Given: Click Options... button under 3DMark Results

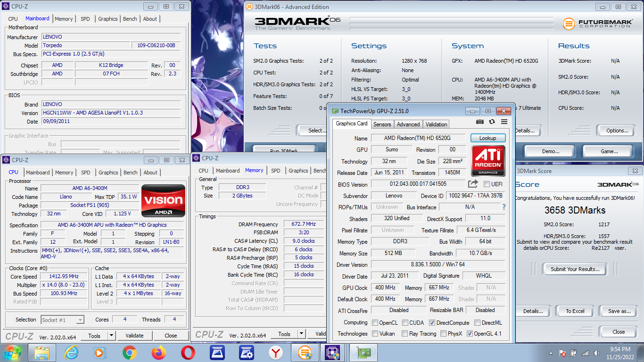Looking at the screenshot, I should tap(617, 131).
